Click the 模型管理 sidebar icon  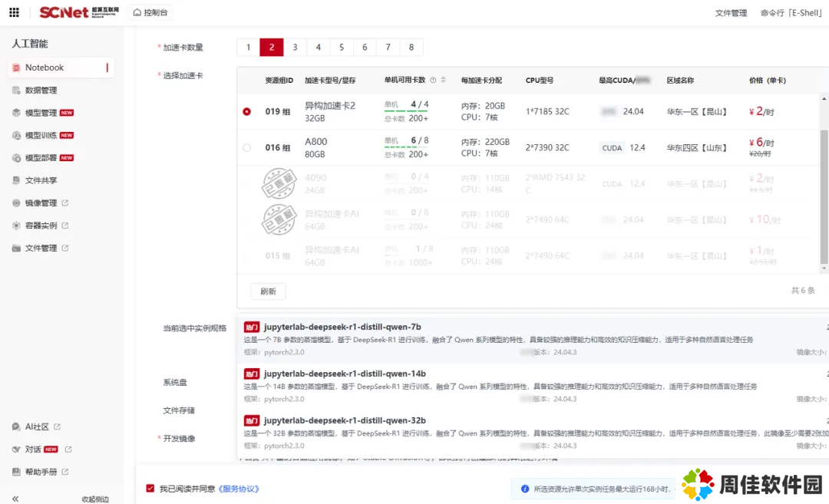(16, 113)
